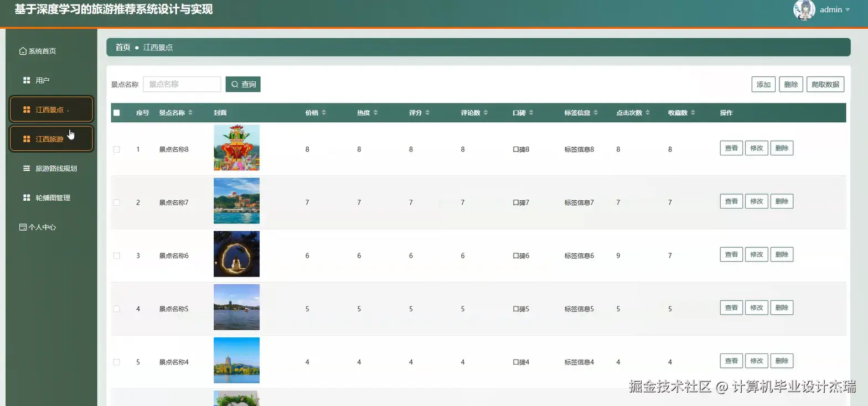Click 修改 for 景点名称8
This screenshot has width=868, height=406.
pyautogui.click(x=757, y=148)
